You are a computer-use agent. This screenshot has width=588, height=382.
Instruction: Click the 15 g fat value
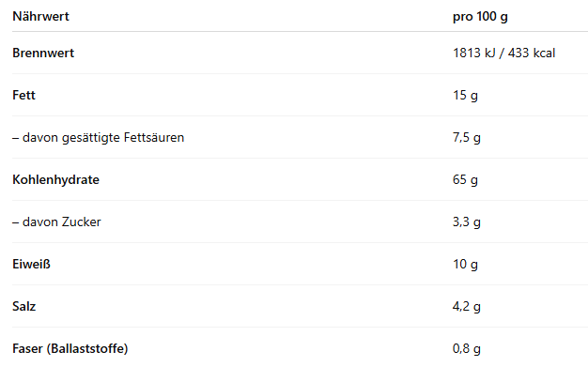coord(466,95)
